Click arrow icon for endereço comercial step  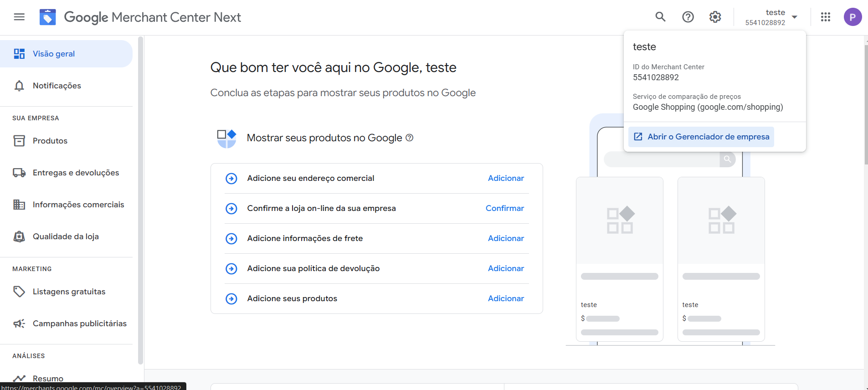point(231,179)
